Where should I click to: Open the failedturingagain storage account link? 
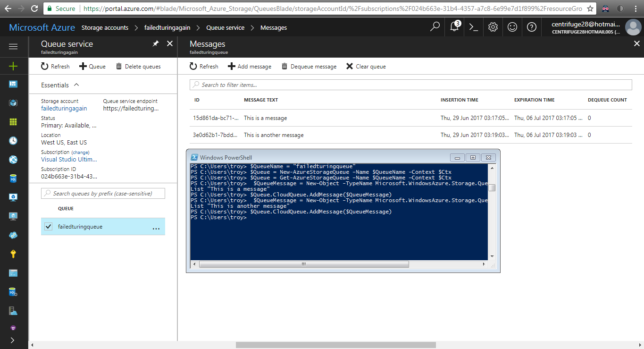[x=64, y=109]
